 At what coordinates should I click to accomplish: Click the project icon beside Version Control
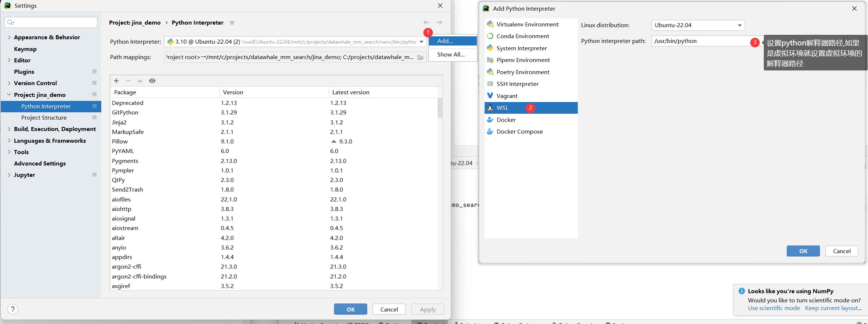pyautogui.click(x=94, y=83)
